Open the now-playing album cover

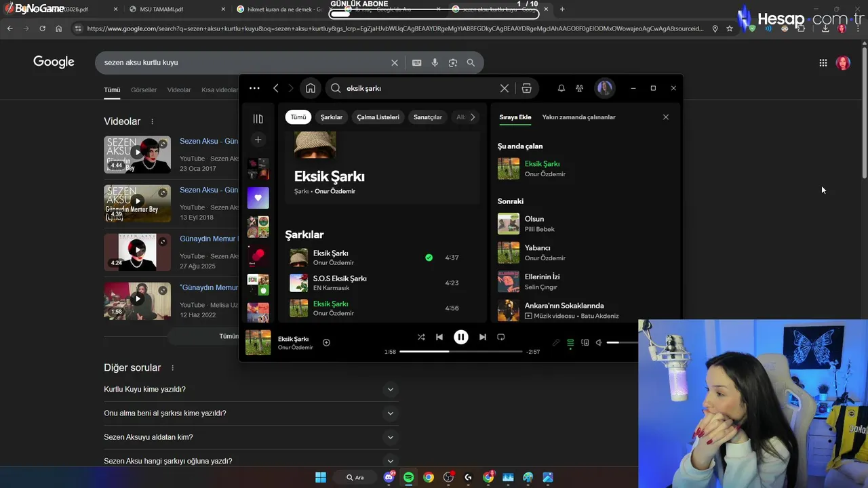coord(258,342)
